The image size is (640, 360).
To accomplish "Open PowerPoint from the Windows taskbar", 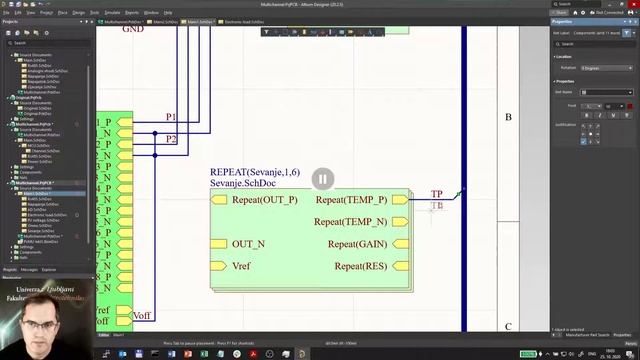I will click(x=188, y=354).
